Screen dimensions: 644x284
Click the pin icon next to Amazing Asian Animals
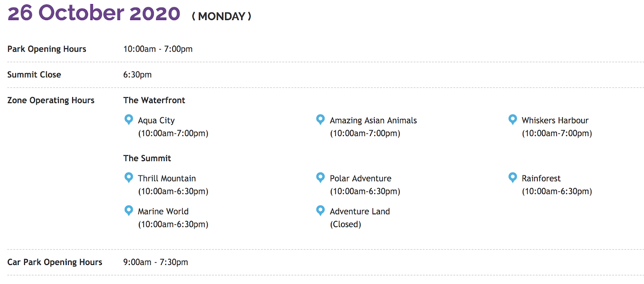[320, 120]
